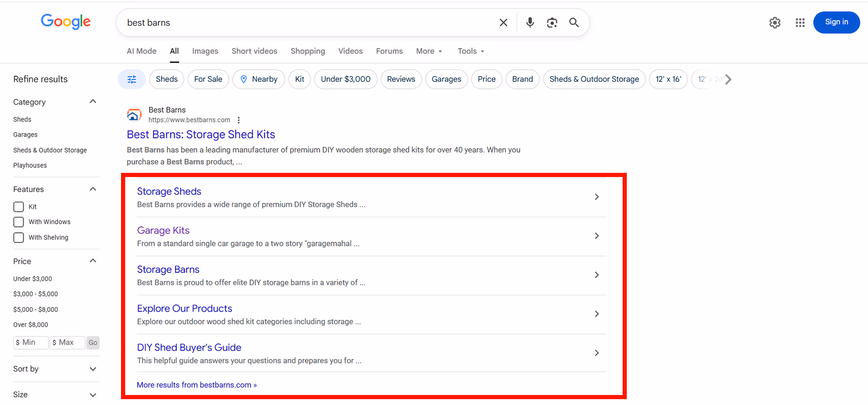Select the For Sale filter chip

pyautogui.click(x=208, y=79)
